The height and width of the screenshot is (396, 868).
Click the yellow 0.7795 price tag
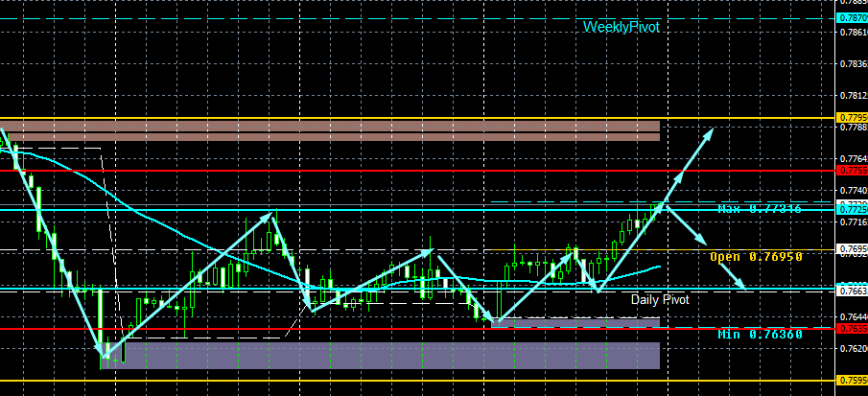[853, 118]
